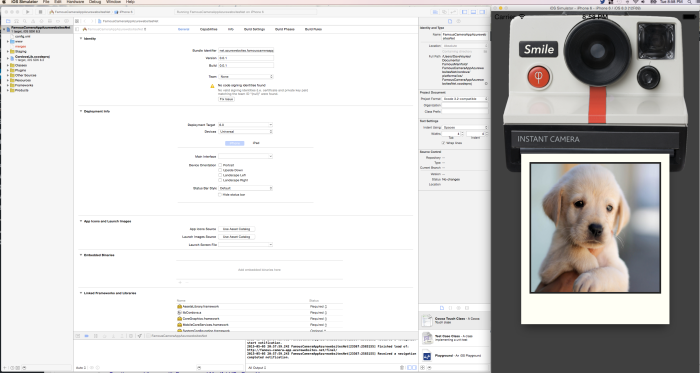Open the Deployment Target dropdown
Image resolution: width=700 pixels, height=373 pixels.
pyautogui.click(x=245, y=125)
